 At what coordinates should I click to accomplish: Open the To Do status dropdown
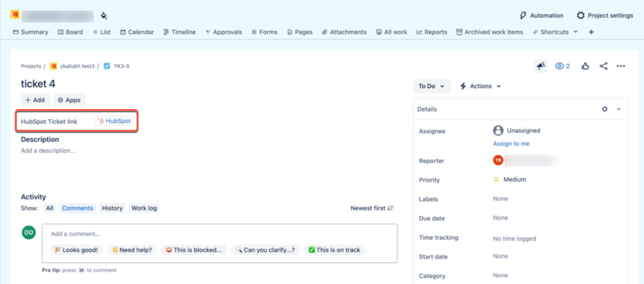(432, 86)
